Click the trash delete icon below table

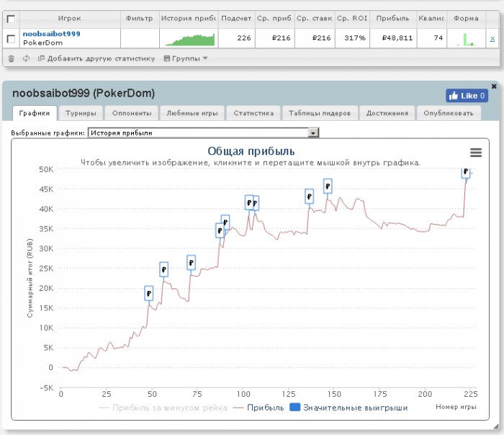pyautogui.click(x=12, y=58)
